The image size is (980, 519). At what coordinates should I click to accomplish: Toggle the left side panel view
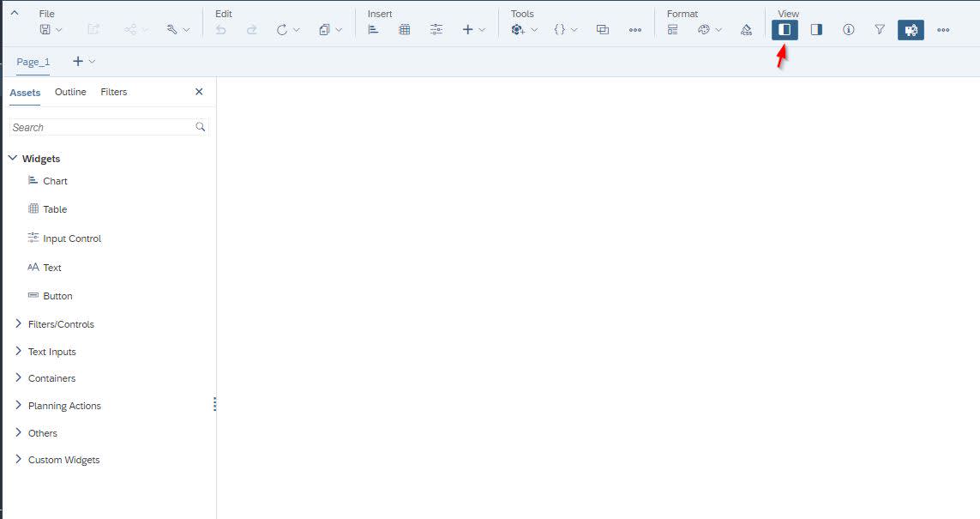point(785,29)
